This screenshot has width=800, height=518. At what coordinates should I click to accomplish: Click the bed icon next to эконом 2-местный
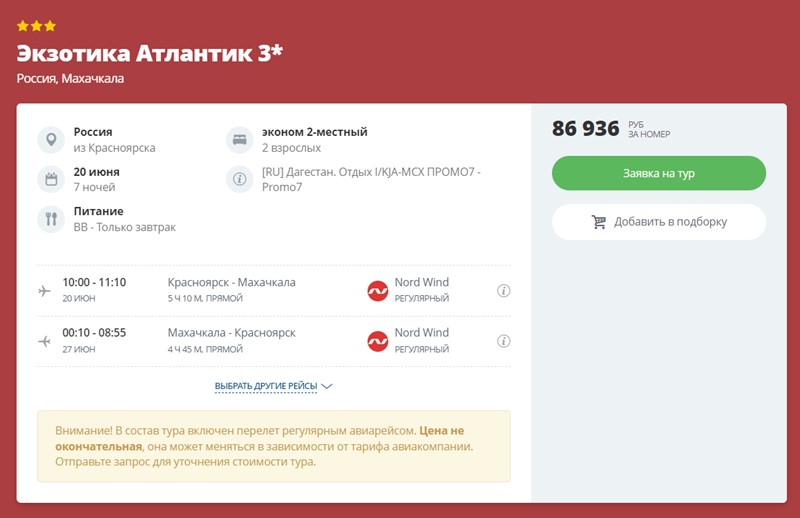point(239,140)
